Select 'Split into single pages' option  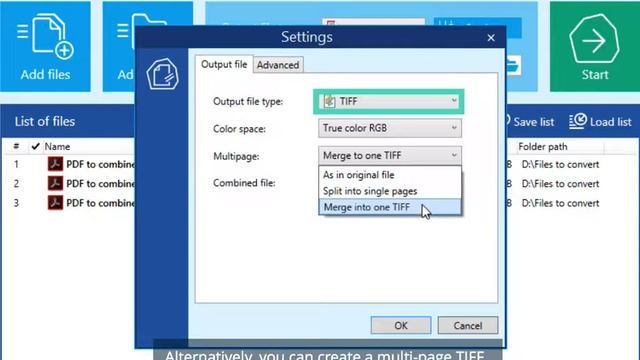tap(390, 191)
